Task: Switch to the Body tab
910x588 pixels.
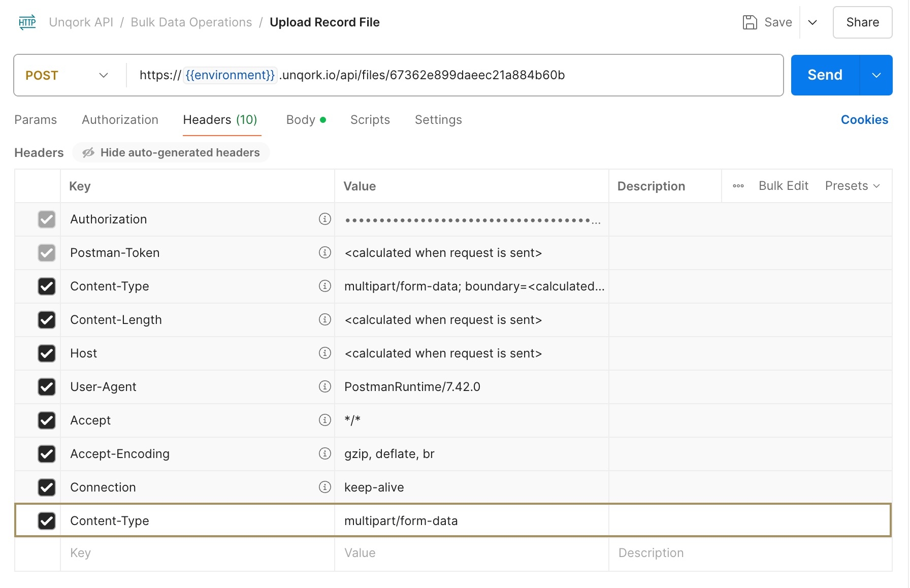Action: (x=306, y=120)
